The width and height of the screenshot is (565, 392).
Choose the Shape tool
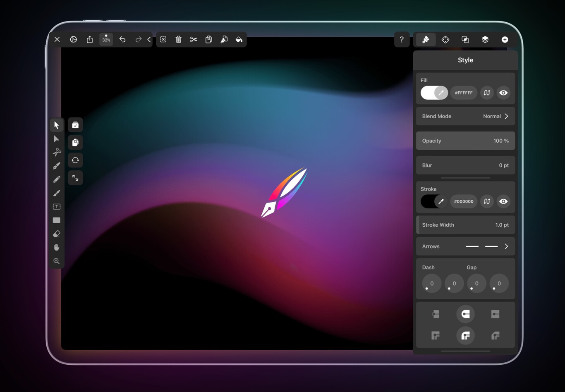click(x=57, y=220)
